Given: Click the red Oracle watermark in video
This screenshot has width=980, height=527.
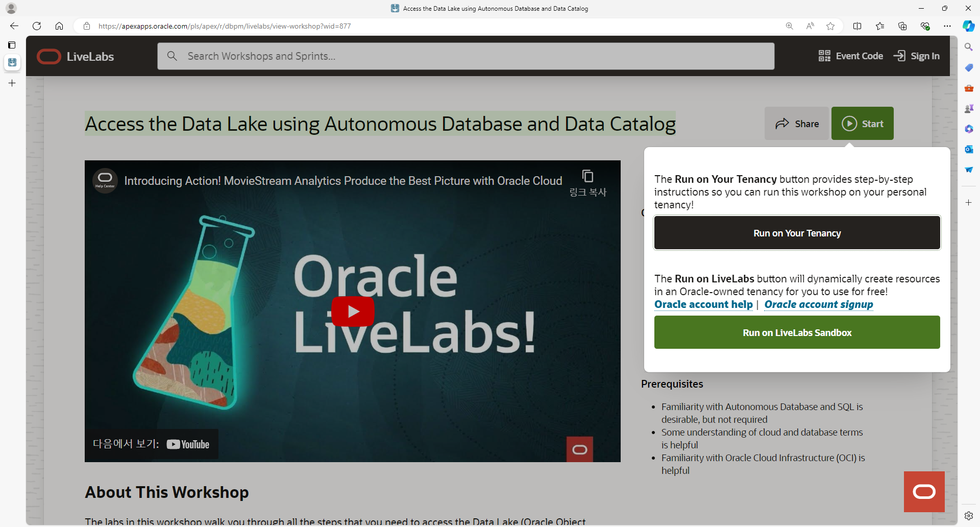Looking at the screenshot, I should [580, 449].
